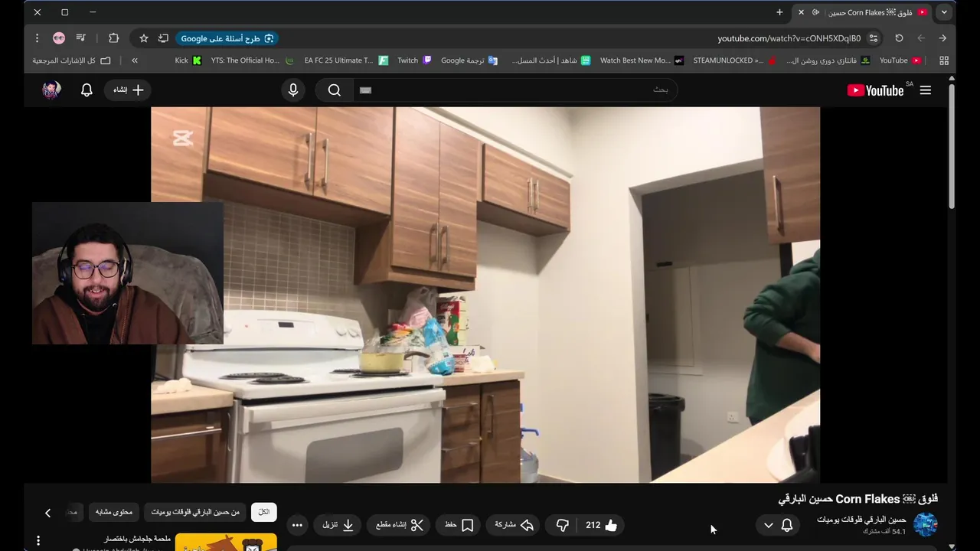Select the الكل filter chip
980x551 pixels.
pos(264,512)
